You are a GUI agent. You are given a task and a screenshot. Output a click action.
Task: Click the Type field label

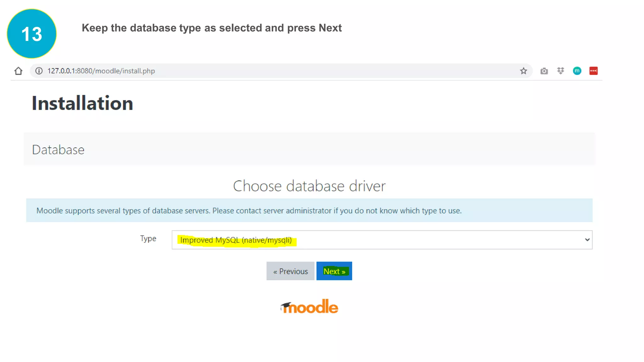click(x=148, y=239)
